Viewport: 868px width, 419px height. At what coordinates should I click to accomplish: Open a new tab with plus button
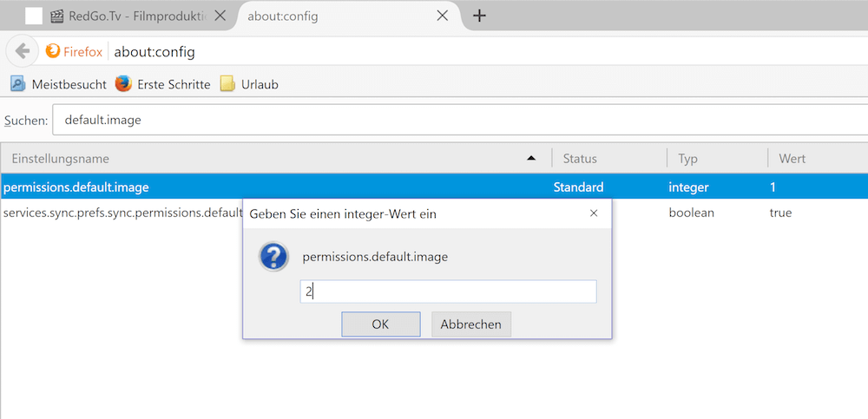479,15
